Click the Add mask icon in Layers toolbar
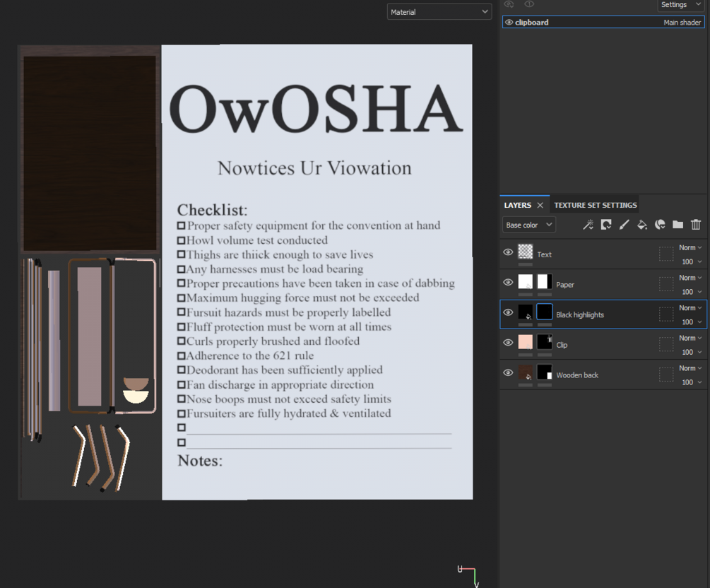Image resolution: width=710 pixels, height=588 pixels. click(x=606, y=225)
